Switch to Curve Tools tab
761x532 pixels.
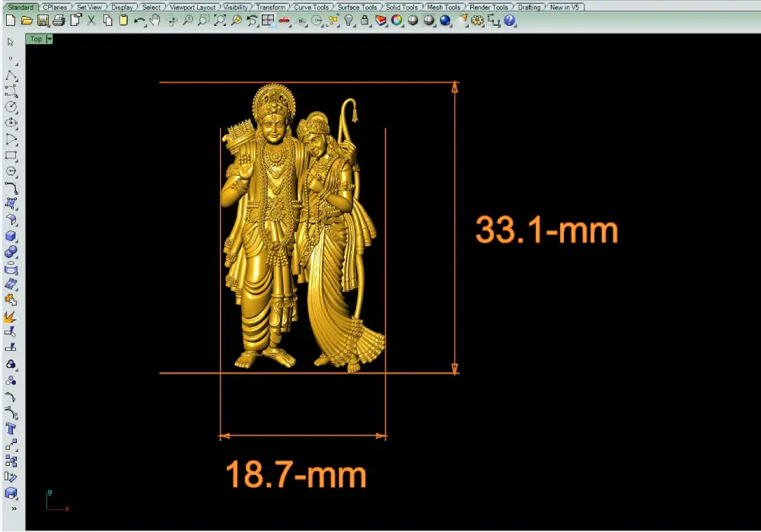pos(311,8)
